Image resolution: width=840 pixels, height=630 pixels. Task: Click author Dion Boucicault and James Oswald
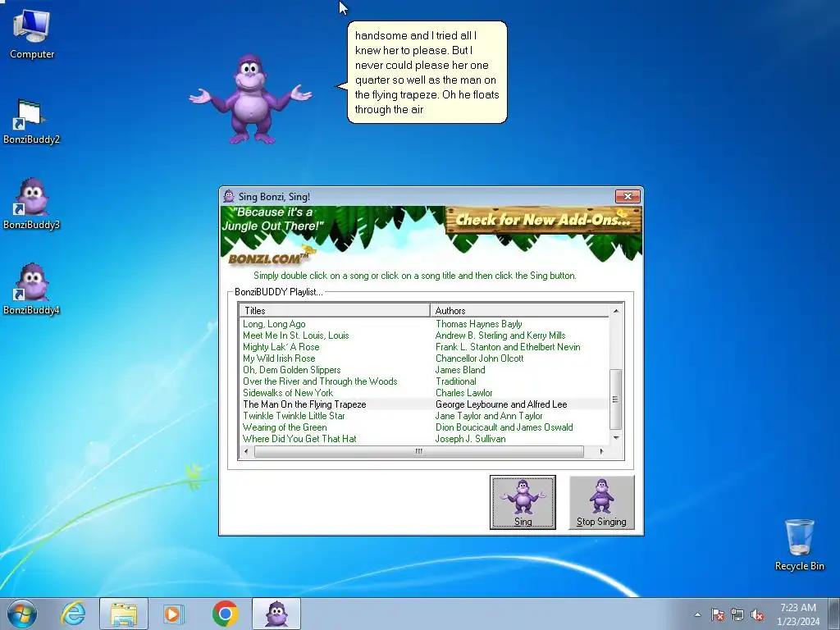[x=504, y=427]
